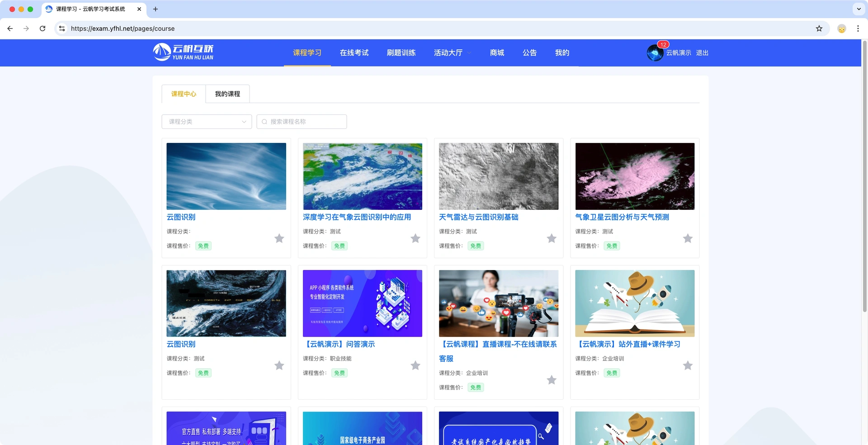868x445 pixels.
Task: Open Chrome profile avatar
Action: point(841,28)
